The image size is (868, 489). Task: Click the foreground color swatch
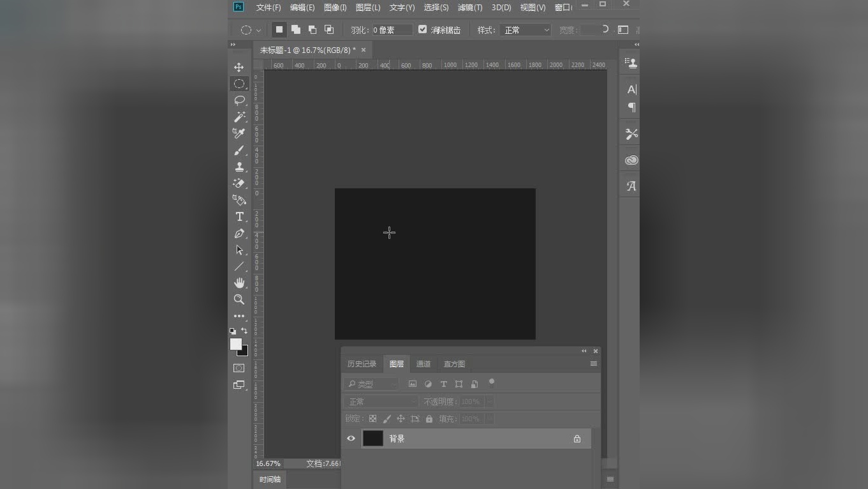point(235,343)
